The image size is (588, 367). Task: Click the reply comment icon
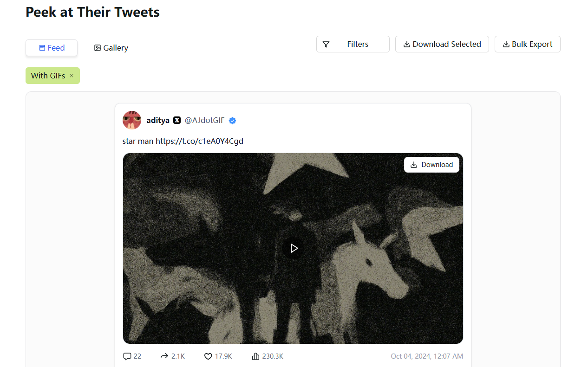(127, 356)
